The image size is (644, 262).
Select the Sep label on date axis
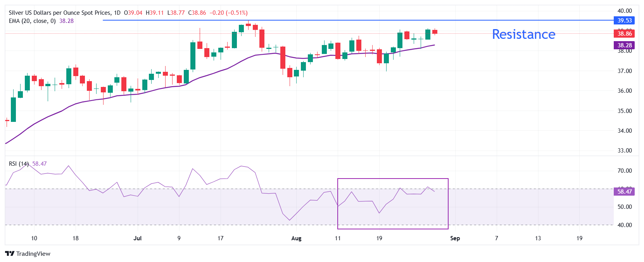point(455,238)
